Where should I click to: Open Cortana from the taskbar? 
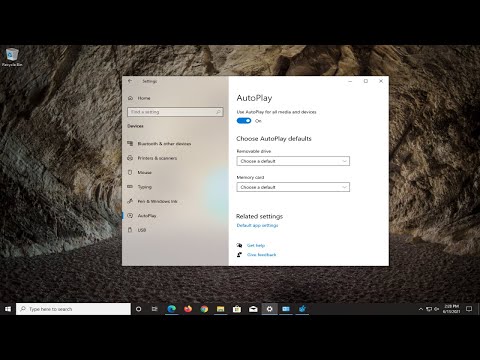[138, 309]
